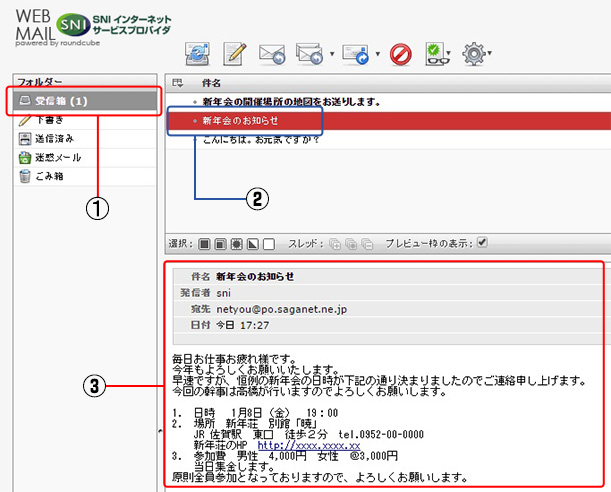Toggle the プレビュー枠の表示 checkbox

pyautogui.click(x=483, y=242)
